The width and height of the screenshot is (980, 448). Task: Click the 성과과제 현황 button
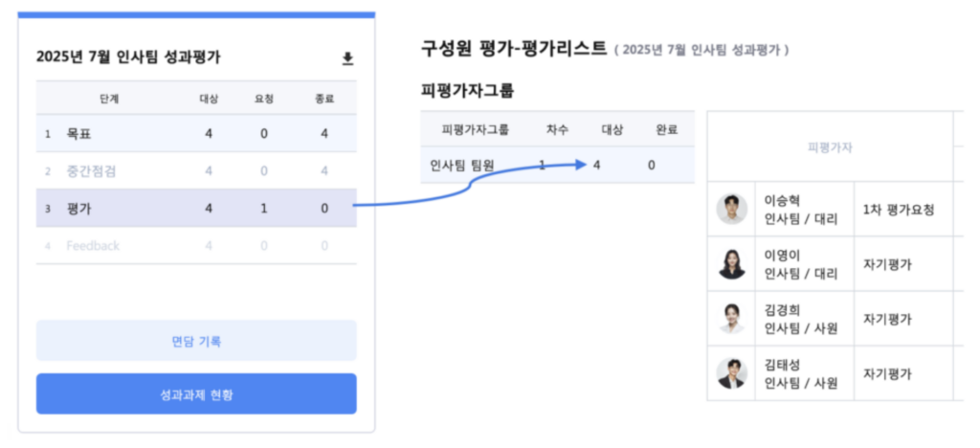(196, 393)
